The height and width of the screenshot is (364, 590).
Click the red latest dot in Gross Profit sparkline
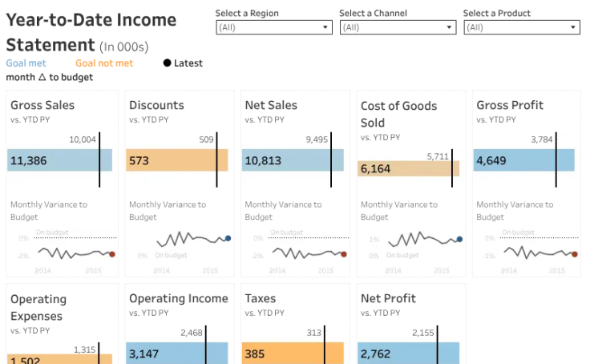[575, 254]
